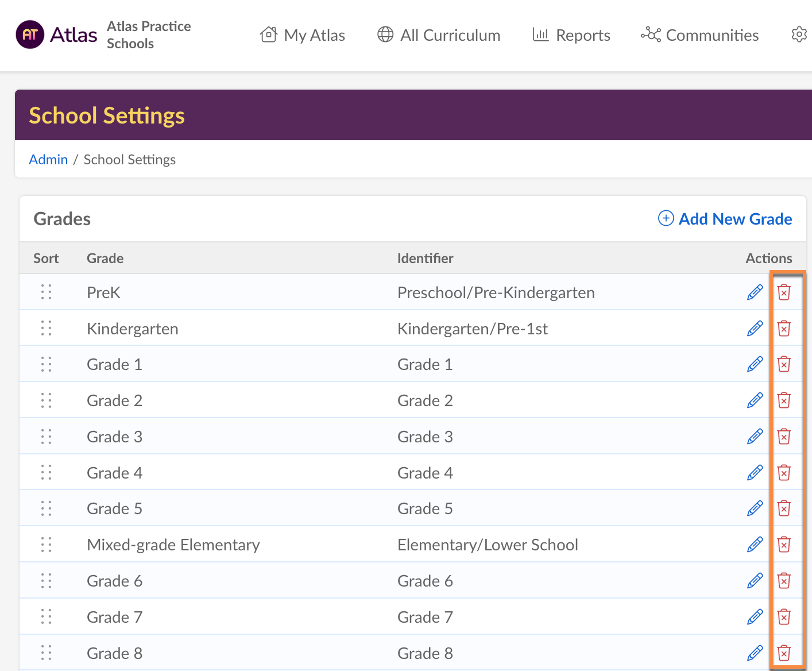The height and width of the screenshot is (671, 812).
Task: Go to the Reports menu
Action: (x=571, y=35)
